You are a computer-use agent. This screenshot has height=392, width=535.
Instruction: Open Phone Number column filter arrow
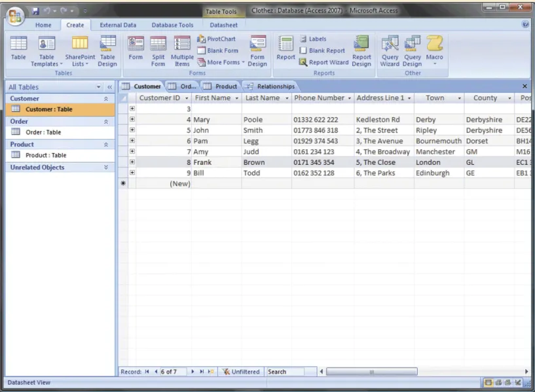pyautogui.click(x=350, y=98)
